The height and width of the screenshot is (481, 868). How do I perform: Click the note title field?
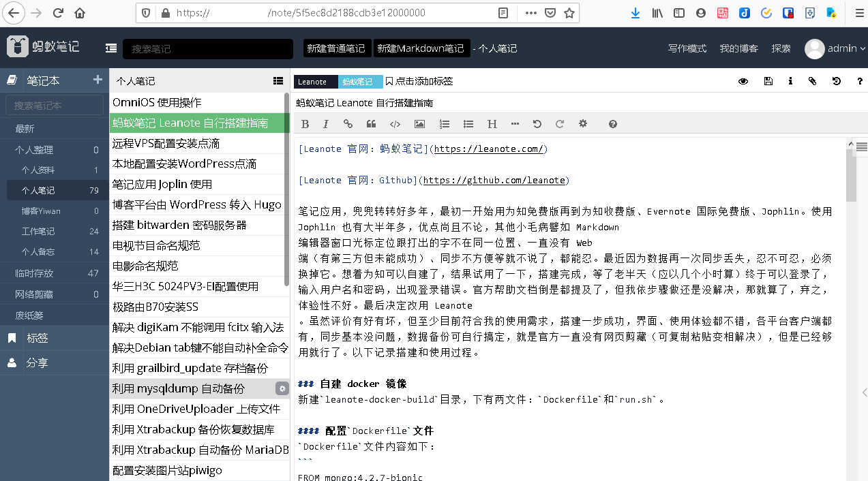[580, 103]
